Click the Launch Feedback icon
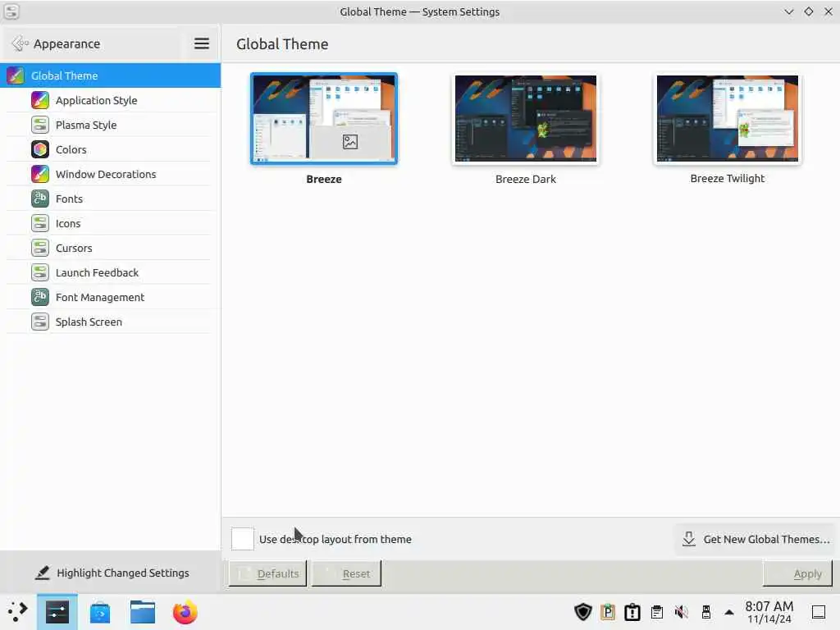 tap(40, 272)
